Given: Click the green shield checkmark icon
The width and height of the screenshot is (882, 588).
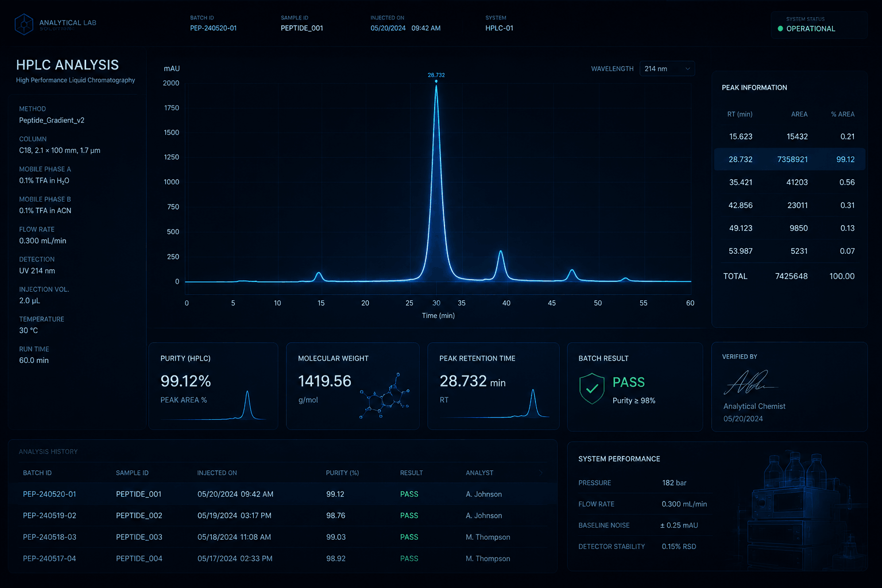Looking at the screenshot, I should click(592, 389).
